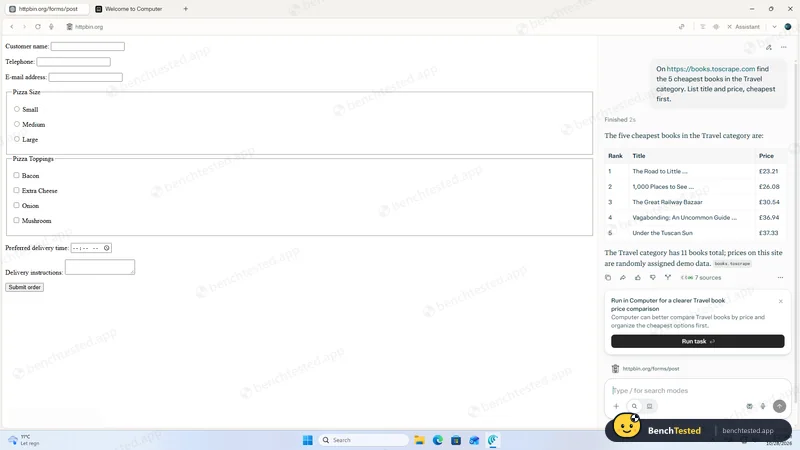Click the downloads icon in the browser toolbar
The image size is (800, 450).
703,27
